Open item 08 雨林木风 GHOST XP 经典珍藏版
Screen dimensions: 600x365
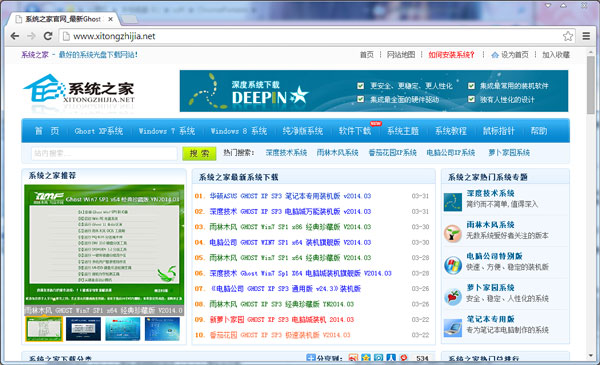tap(282, 304)
